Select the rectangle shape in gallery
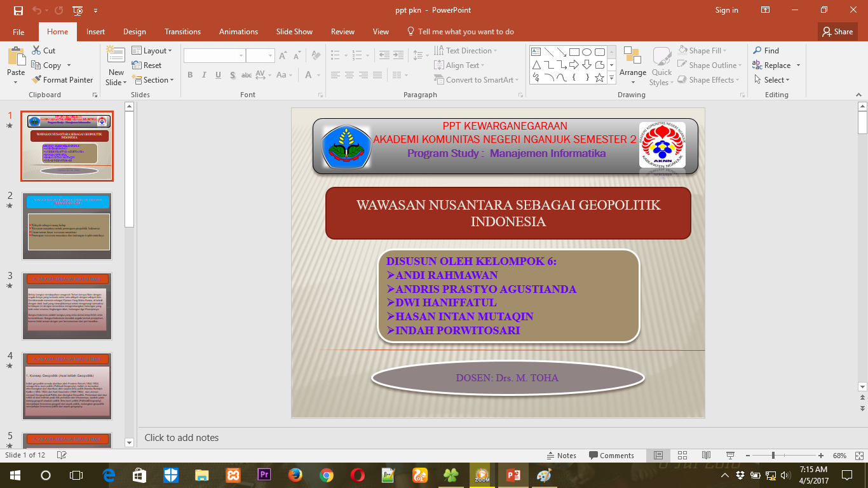 click(x=574, y=51)
